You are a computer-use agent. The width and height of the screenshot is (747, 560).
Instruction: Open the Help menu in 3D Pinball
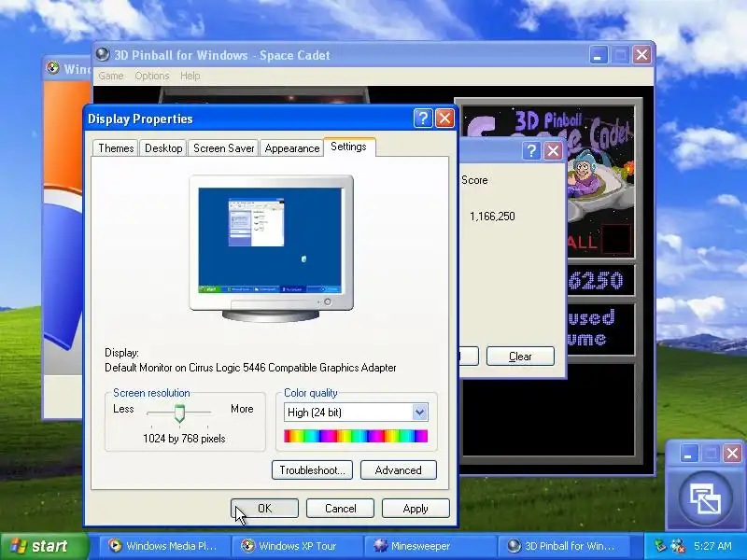[190, 76]
